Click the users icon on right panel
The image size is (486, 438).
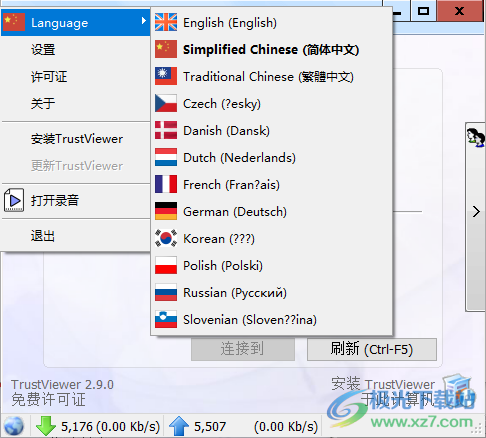(476, 138)
